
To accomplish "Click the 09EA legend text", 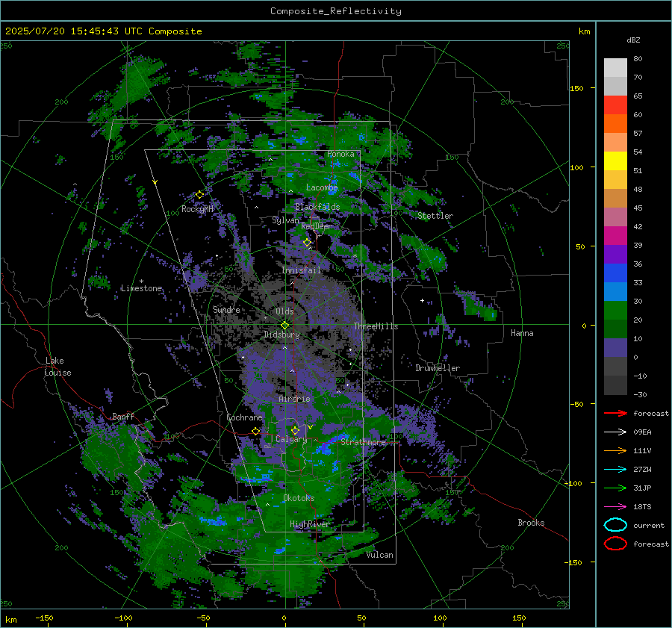I will tap(642, 432).
